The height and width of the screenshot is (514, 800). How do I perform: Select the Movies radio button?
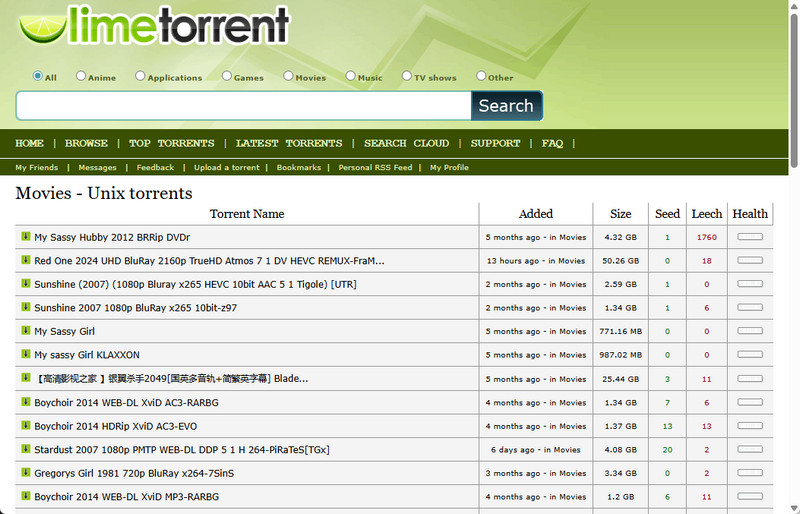point(288,76)
